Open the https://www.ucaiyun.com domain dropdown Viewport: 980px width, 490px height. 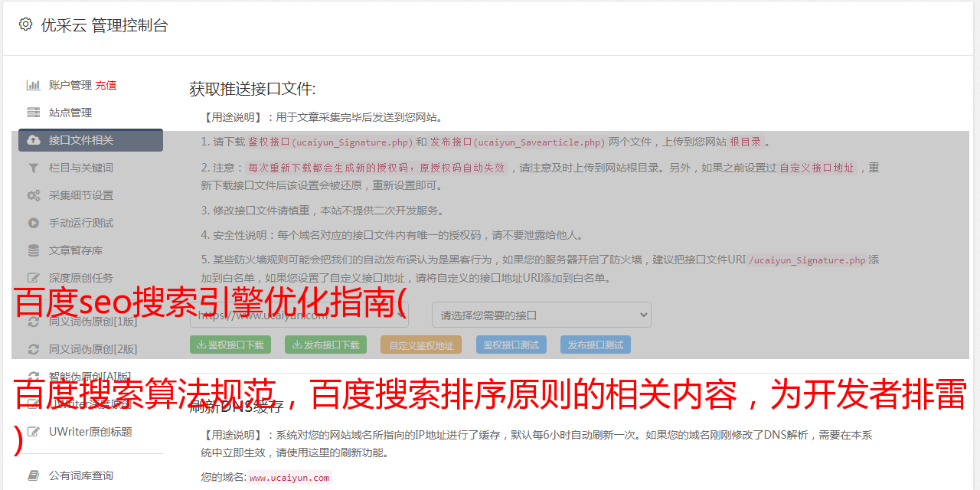click(x=299, y=315)
